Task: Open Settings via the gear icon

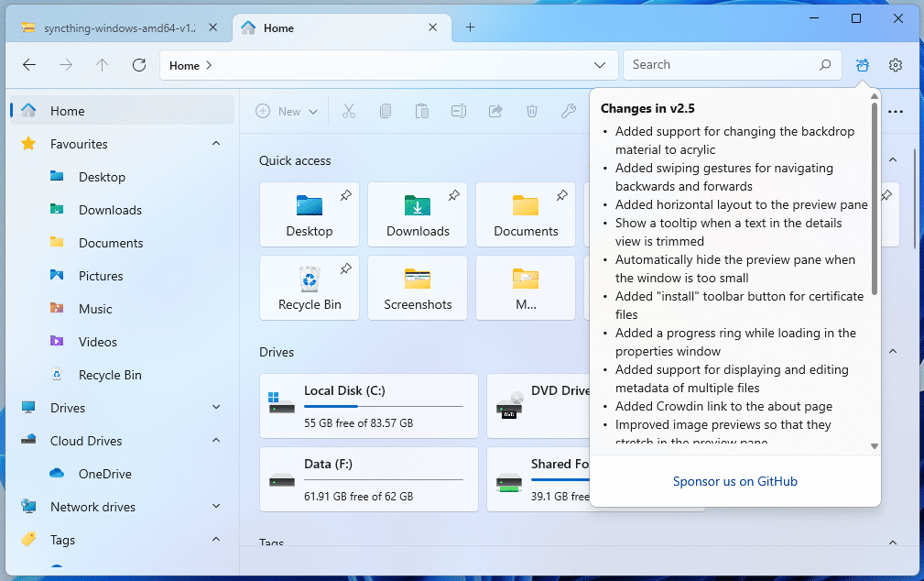Action: [896, 65]
